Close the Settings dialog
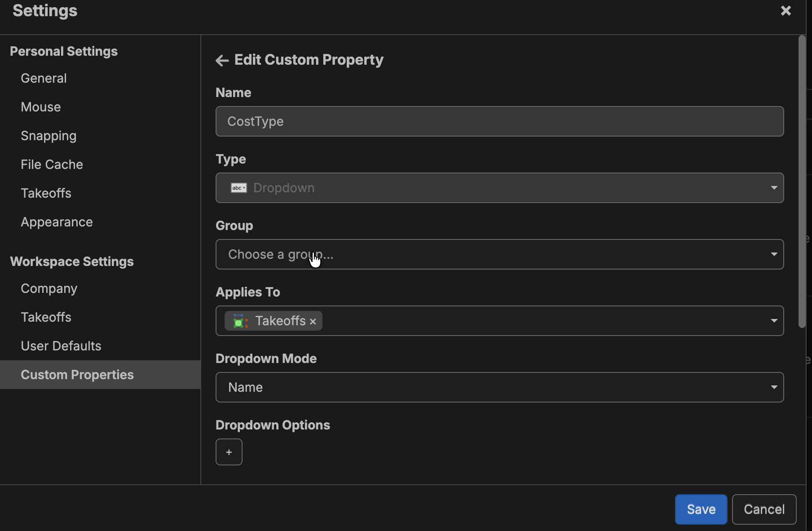Screen dimensions: 812x531 click(786, 11)
